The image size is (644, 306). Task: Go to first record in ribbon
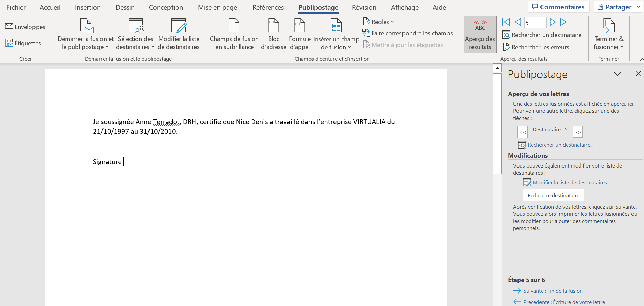(506, 22)
